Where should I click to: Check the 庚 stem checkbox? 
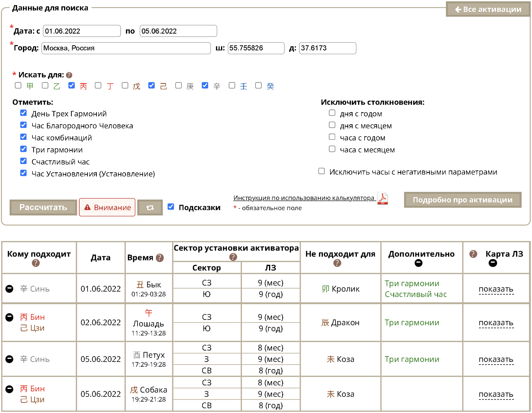(x=178, y=86)
